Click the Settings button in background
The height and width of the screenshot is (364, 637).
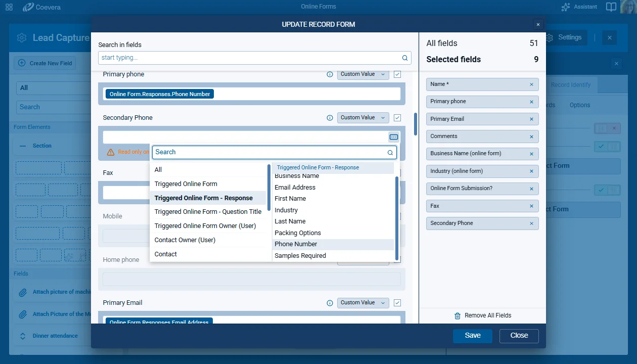[x=564, y=37]
